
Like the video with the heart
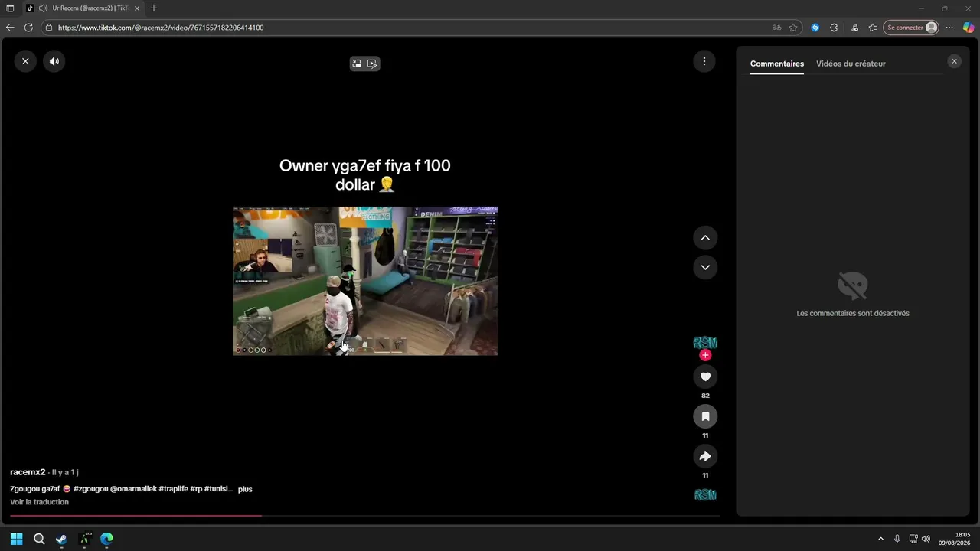pos(705,377)
